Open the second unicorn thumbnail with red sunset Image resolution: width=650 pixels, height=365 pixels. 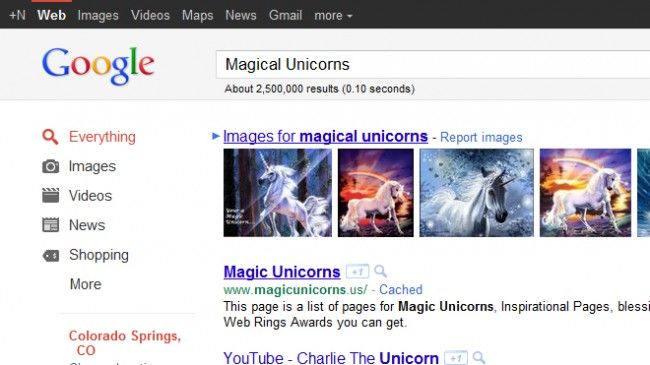(376, 193)
